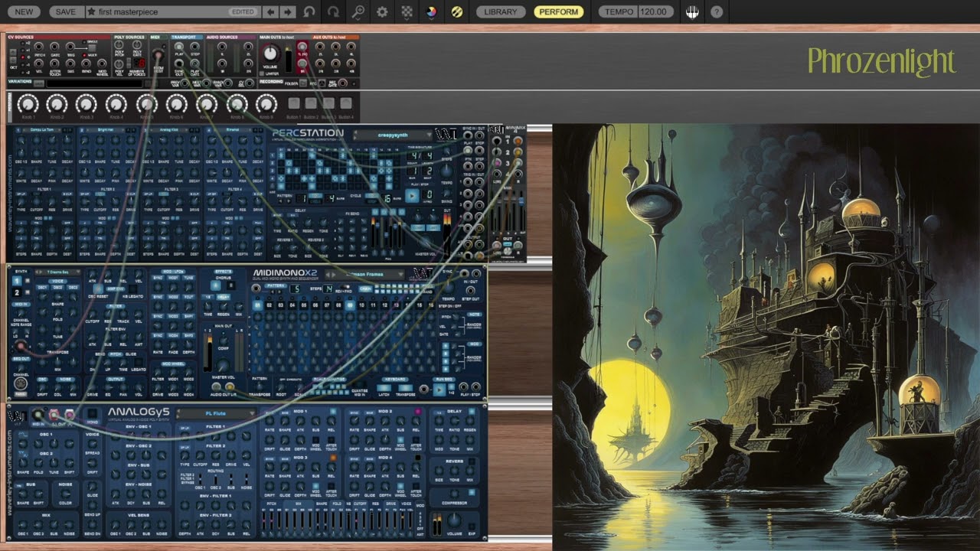Click the Transport Stop jack

(194, 47)
